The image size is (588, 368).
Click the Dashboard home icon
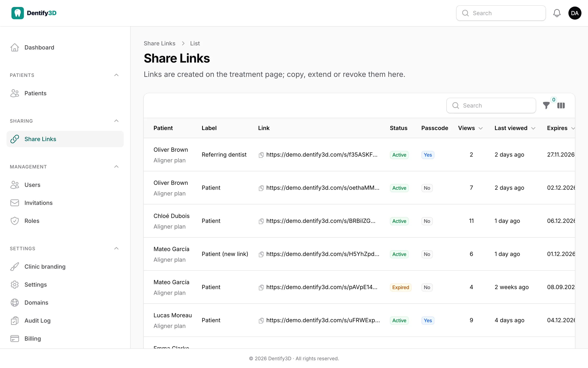(x=14, y=47)
